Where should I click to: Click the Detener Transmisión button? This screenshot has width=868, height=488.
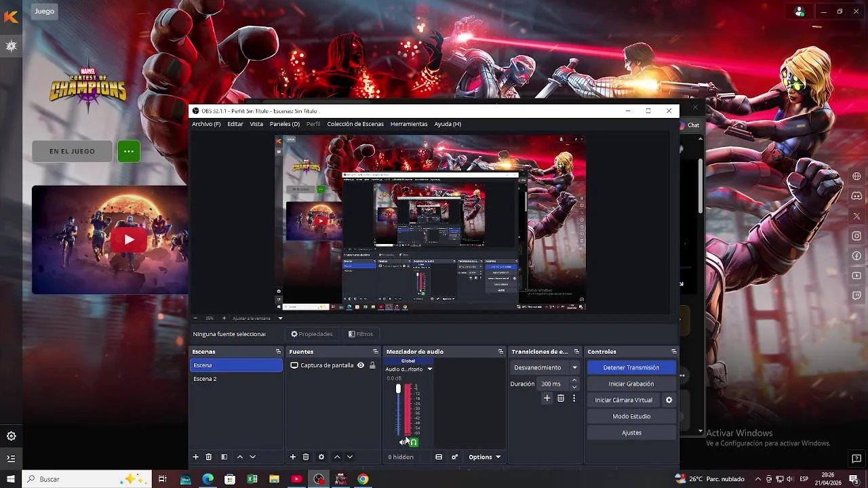pos(631,367)
